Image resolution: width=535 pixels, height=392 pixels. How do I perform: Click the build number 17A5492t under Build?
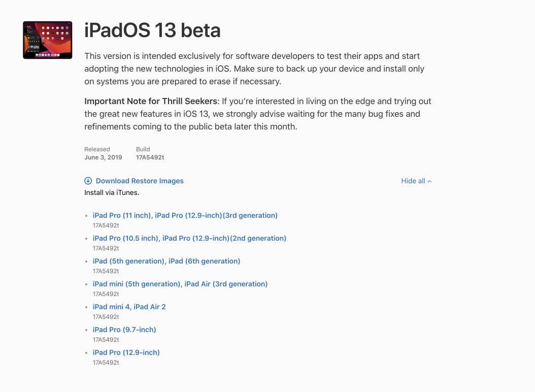click(x=150, y=157)
